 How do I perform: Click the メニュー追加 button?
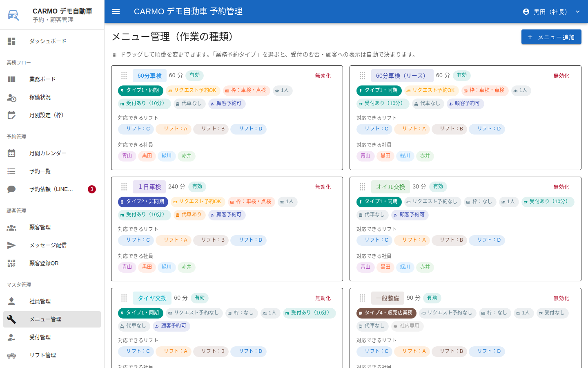(x=551, y=37)
